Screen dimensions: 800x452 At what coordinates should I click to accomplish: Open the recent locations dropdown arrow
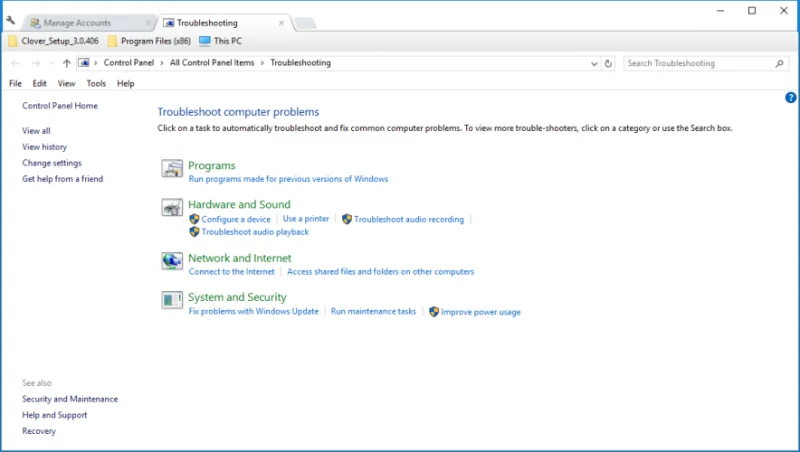click(52, 63)
